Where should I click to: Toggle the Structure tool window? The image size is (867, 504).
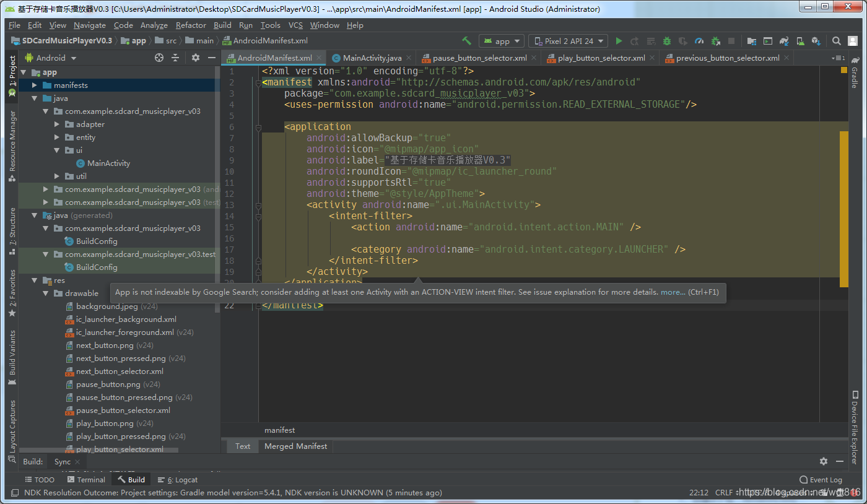pyautogui.click(x=12, y=230)
